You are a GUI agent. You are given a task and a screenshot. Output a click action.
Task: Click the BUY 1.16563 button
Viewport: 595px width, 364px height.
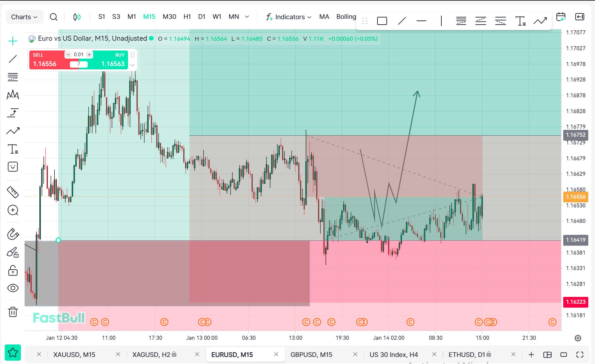[112, 60]
